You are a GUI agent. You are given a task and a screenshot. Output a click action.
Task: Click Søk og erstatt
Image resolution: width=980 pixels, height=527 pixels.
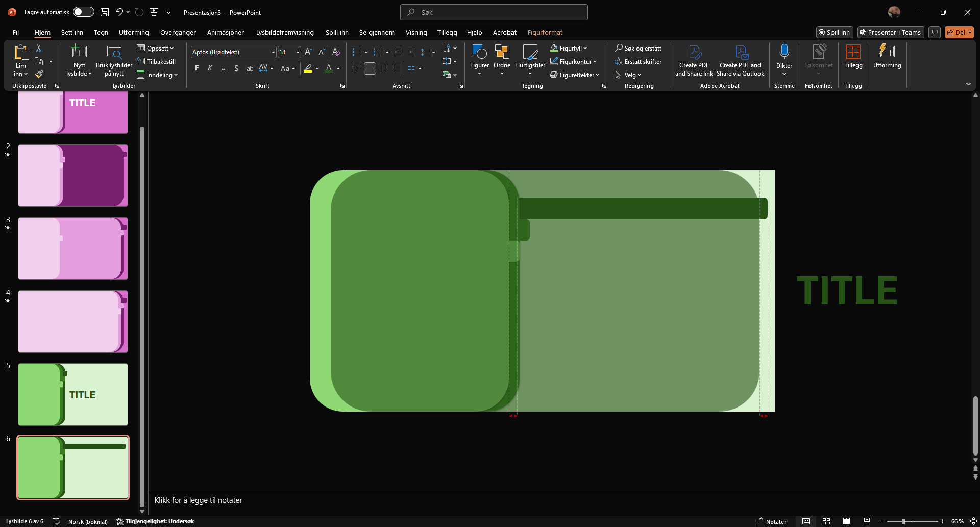638,49
